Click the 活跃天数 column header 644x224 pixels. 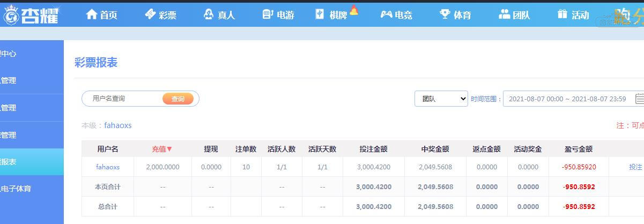322,149
